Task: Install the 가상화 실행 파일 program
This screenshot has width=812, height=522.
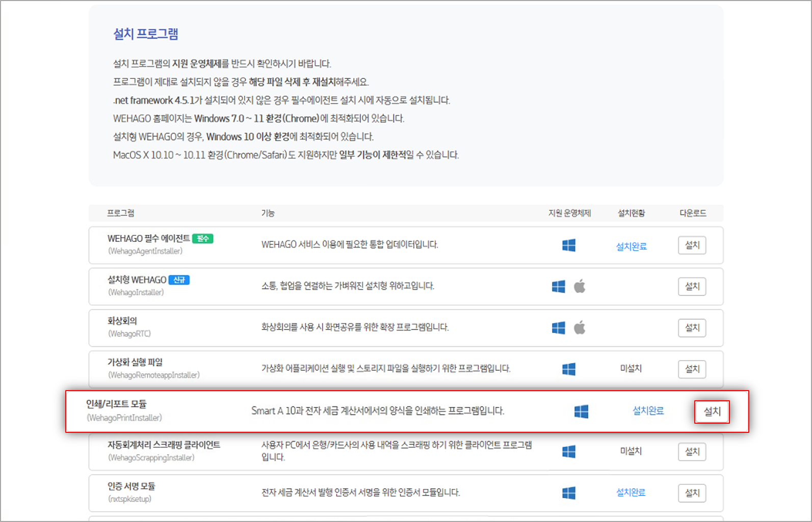Action: tap(692, 369)
